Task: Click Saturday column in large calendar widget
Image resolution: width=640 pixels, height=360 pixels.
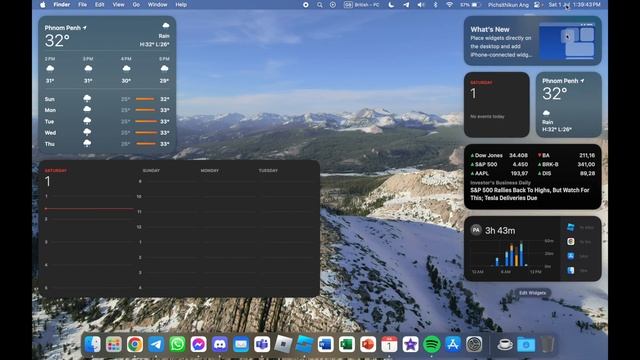Action: pos(89,229)
